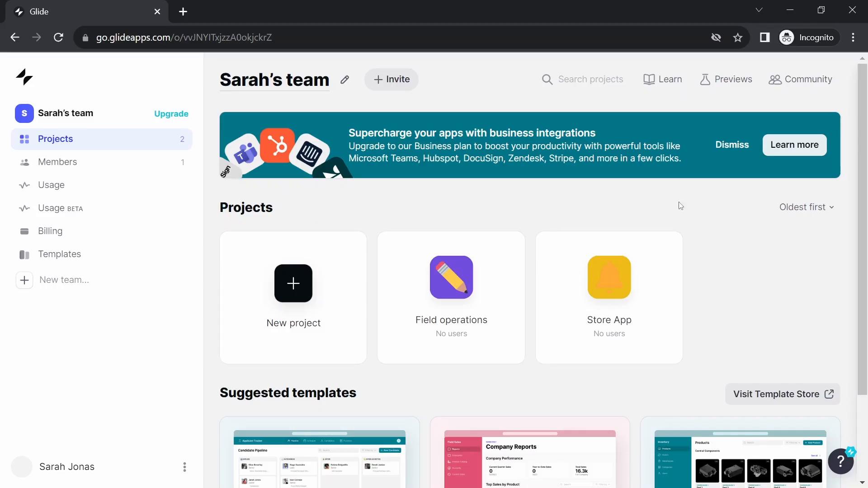
Task: Click the New project plus button
Action: (x=292, y=283)
